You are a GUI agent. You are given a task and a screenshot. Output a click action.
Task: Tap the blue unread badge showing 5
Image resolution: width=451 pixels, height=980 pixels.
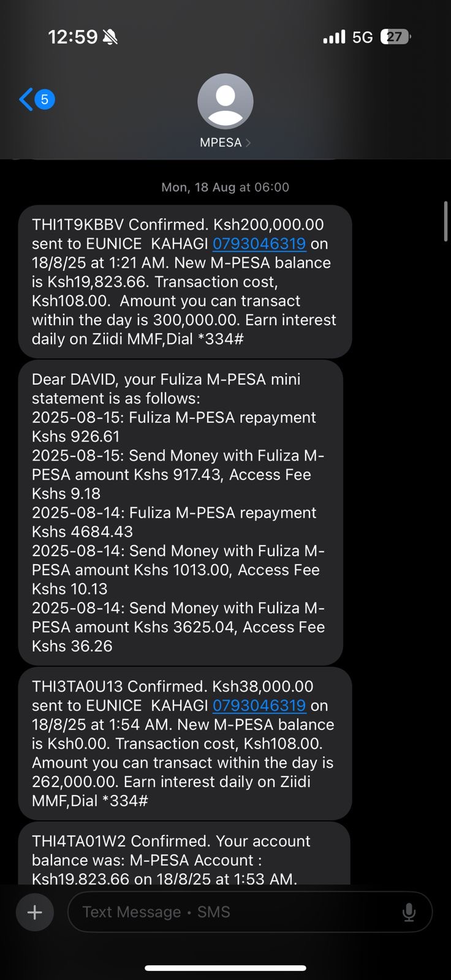click(x=45, y=99)
